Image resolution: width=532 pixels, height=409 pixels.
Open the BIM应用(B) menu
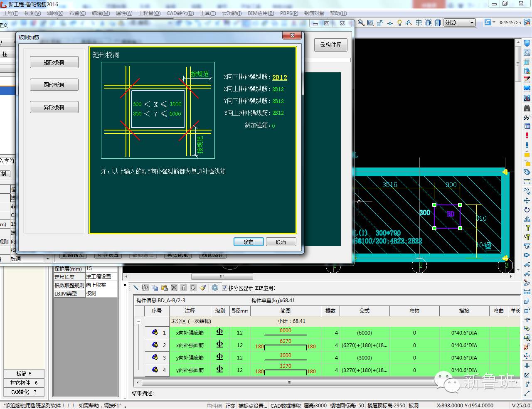[261, 13]
